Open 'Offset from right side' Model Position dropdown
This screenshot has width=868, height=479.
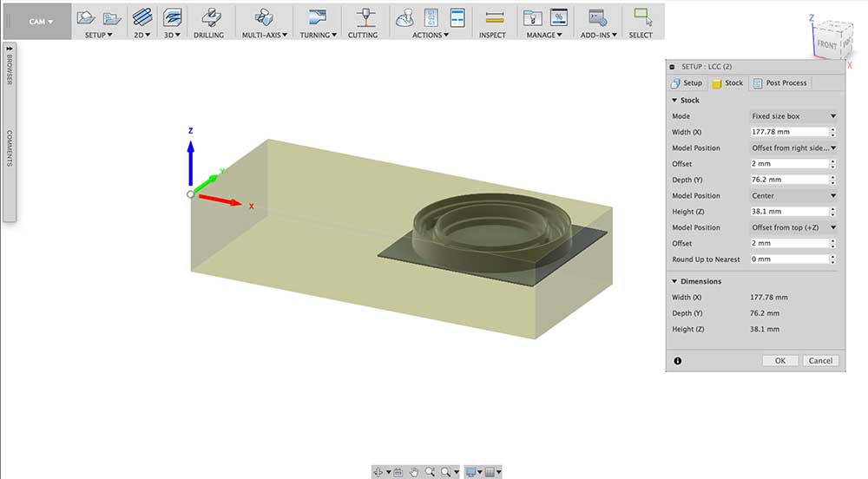point(793,148)
